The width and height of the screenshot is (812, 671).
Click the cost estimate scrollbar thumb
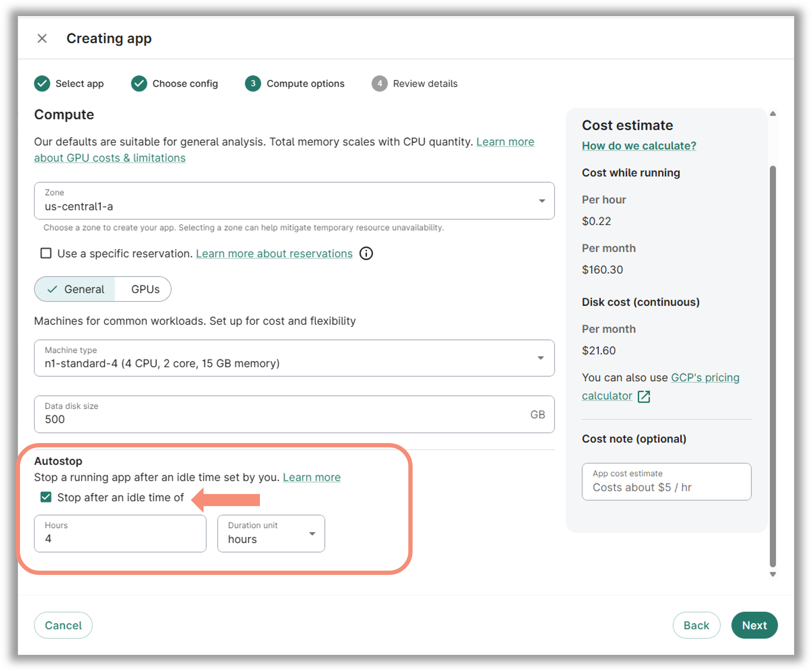(x=773, y=366)
